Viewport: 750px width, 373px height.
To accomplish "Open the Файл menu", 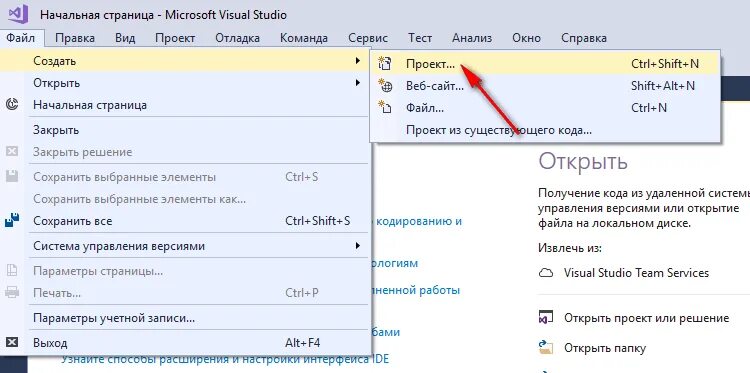I will (x=21, y=38).
